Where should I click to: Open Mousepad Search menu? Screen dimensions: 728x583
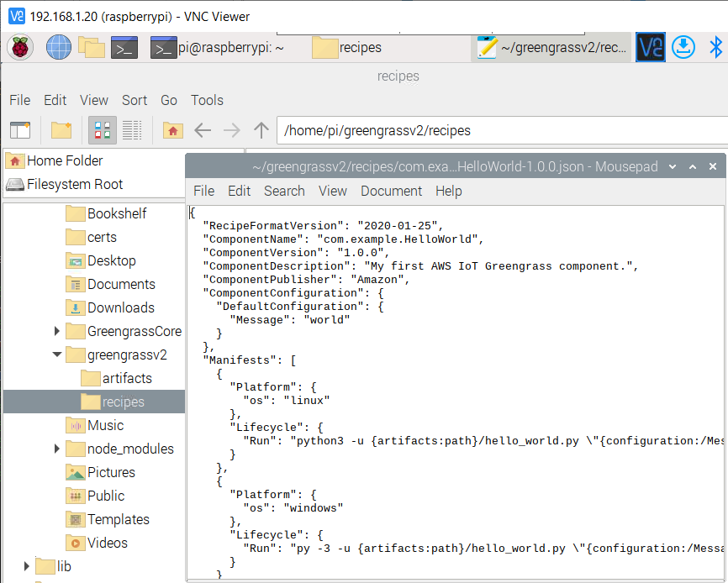click(x=284, y=191)
